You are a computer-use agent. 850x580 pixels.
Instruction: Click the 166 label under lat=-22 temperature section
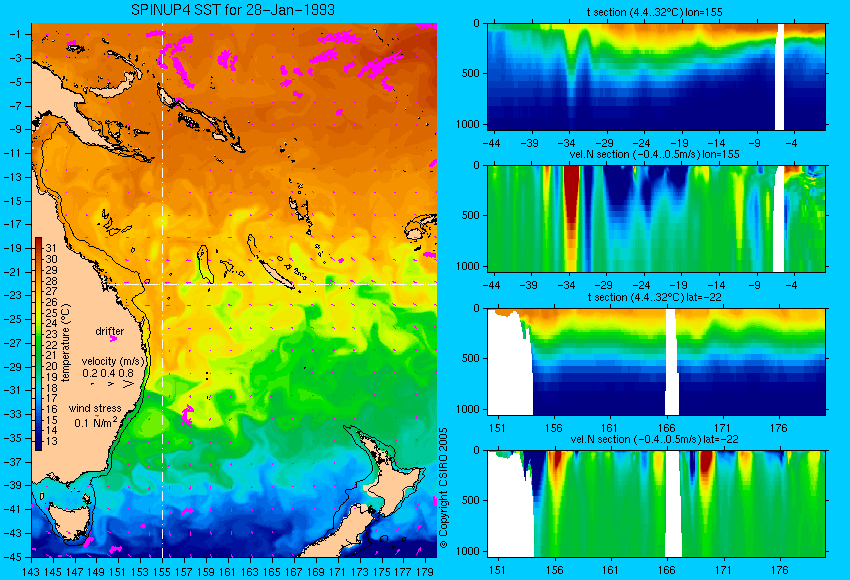666,428
